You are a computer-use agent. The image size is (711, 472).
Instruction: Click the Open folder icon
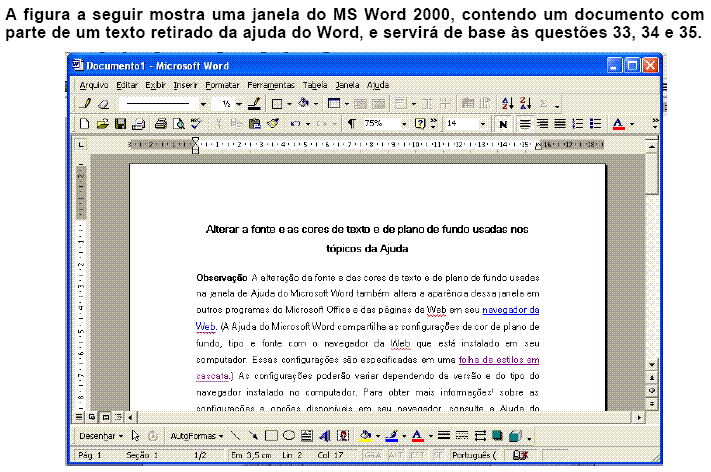coord(102,124)
